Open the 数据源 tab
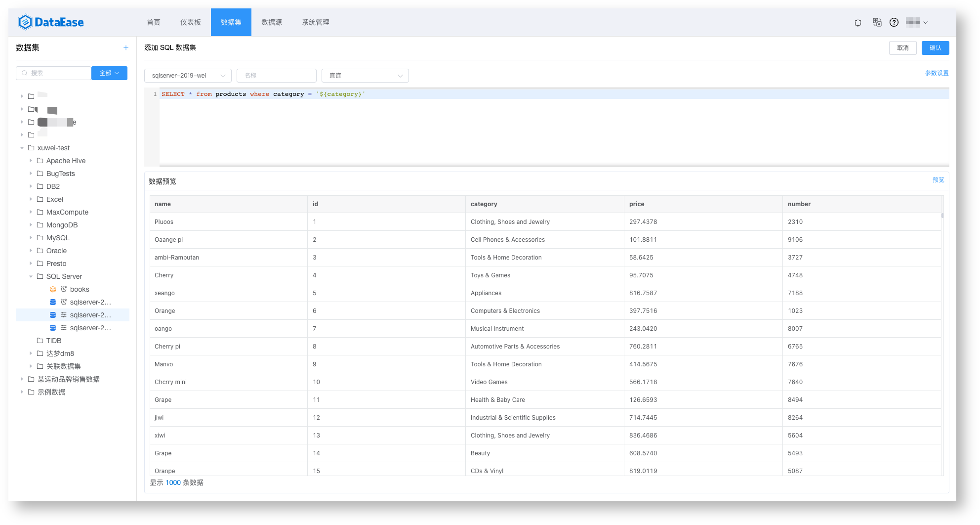Viewport: 980px width, 525px height. coord(272,22)
